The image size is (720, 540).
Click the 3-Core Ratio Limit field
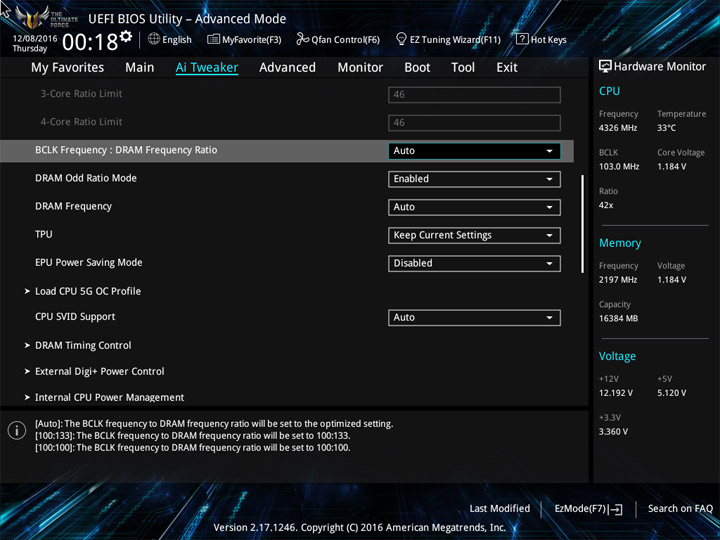click(x=474, y=95)
